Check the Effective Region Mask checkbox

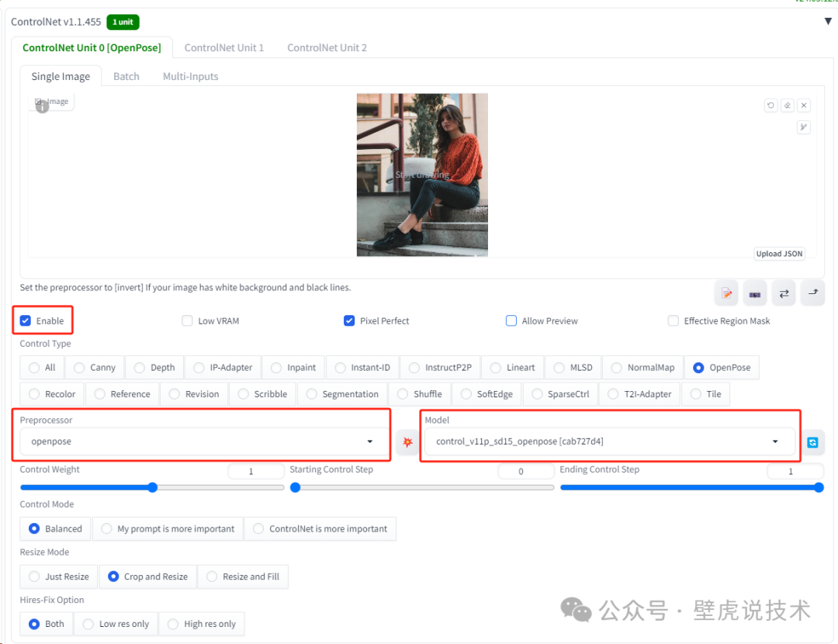[674, 320]
